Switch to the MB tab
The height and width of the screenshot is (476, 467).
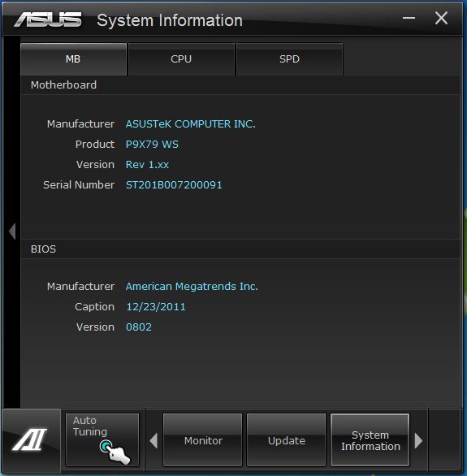coord(73,59)
